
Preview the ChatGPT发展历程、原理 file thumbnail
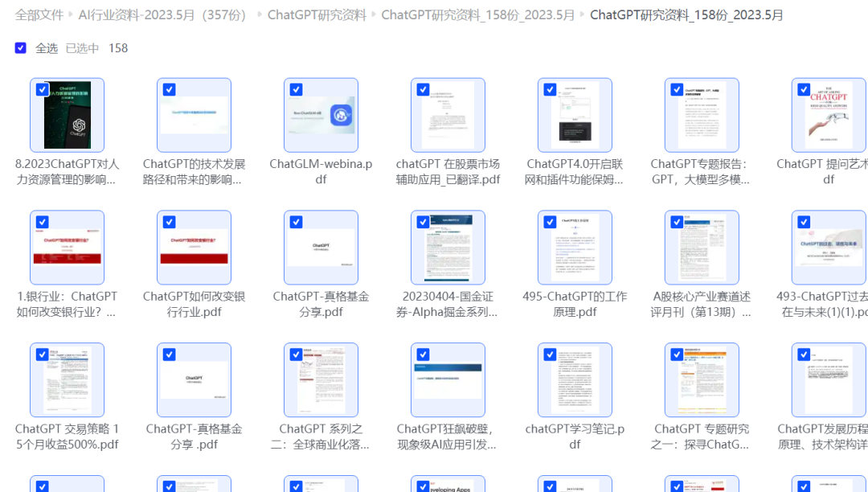[x=829, y=379]
